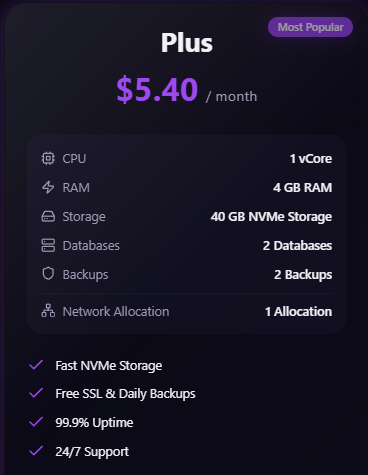Click the 40 GB NVMe Storage value
368x475 pixels.
(271, 217)
